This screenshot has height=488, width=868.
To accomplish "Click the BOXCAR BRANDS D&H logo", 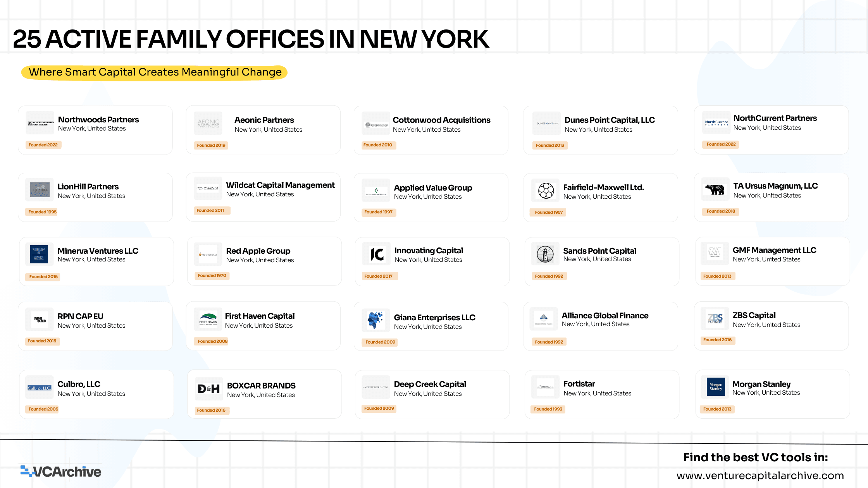I will (209, 388).
